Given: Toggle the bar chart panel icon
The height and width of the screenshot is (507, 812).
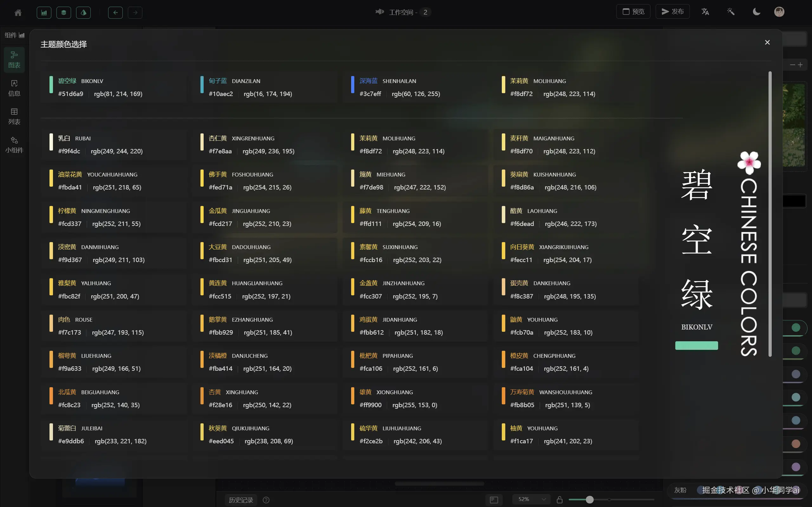Looking at the screenshot, I should [44, 12].
